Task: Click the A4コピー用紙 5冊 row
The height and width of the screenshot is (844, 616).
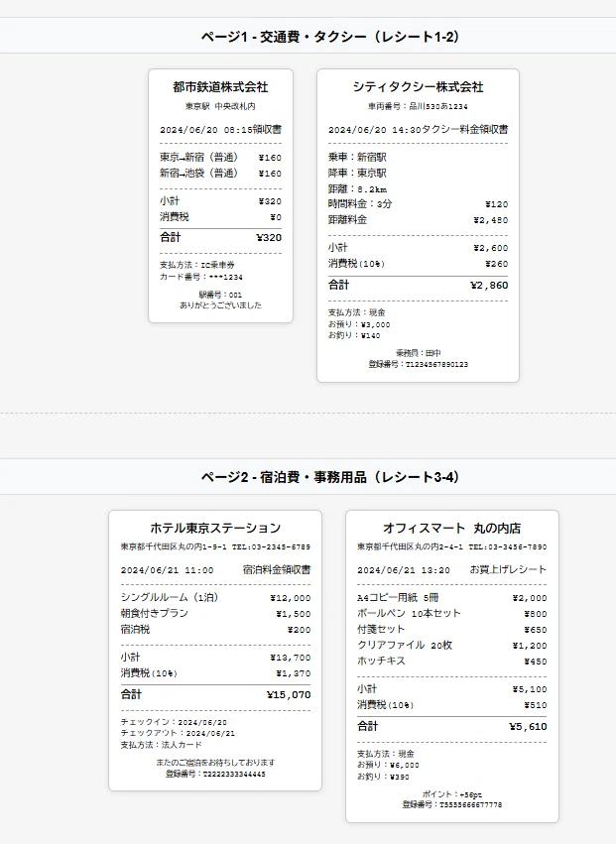Action: [x=451, y=597]
